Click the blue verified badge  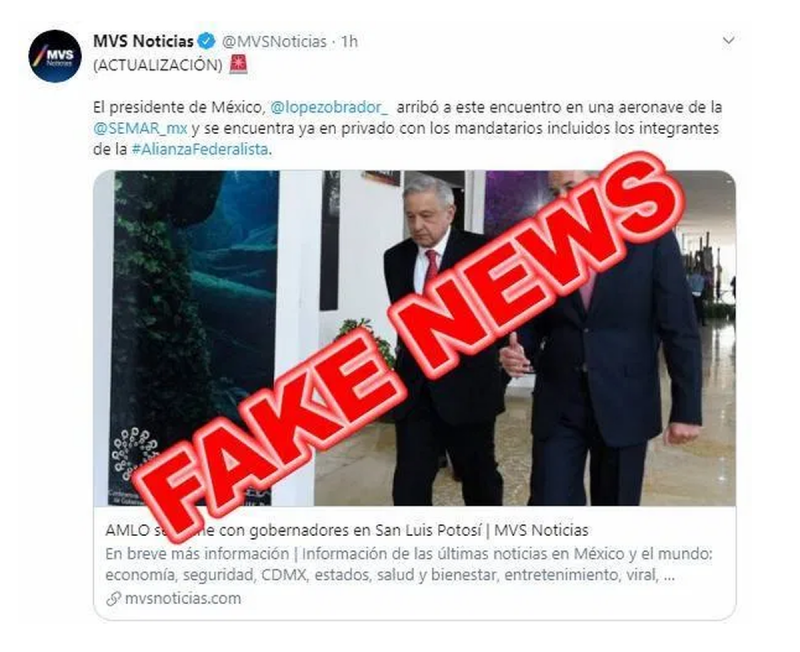207,41
